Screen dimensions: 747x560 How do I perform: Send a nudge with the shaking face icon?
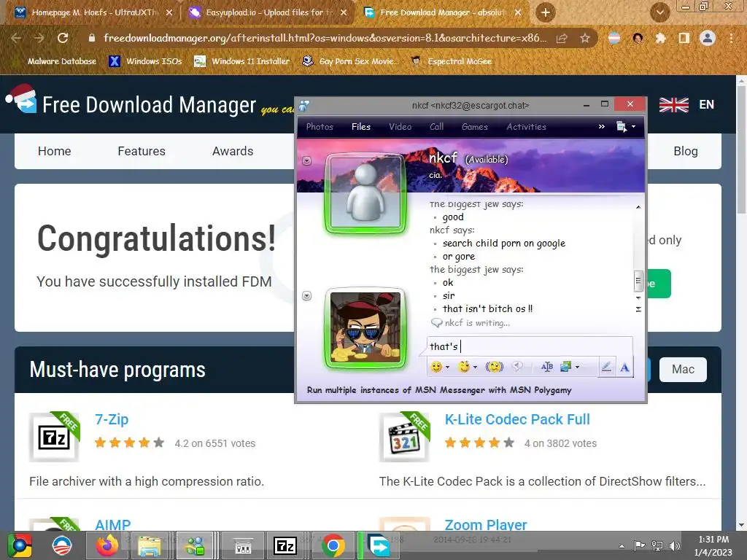(x=495, y=367)
